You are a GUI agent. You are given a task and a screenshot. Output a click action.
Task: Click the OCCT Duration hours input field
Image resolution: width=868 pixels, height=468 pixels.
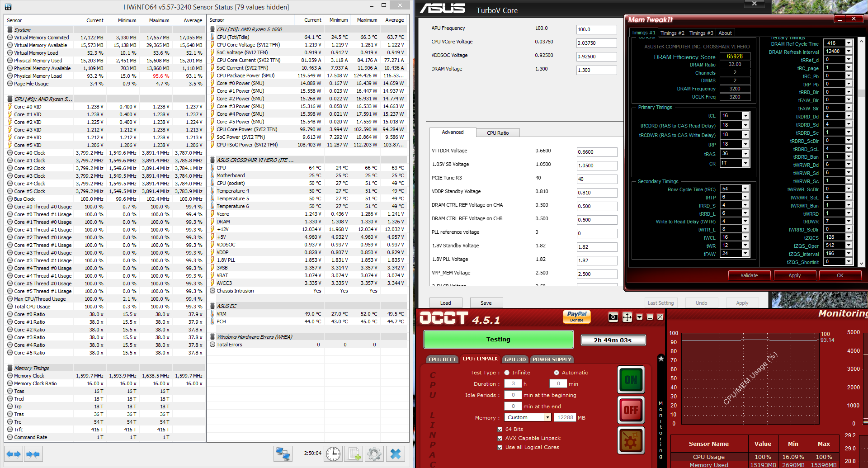[x=513, y=383]
